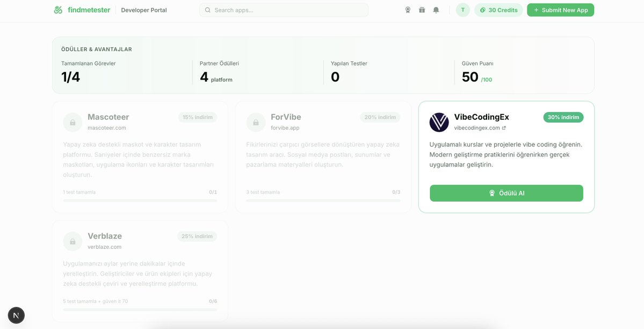Screen dimensions: 644x329
Task: Click mascoteer.com text
Action: click(x=107, y=128)
